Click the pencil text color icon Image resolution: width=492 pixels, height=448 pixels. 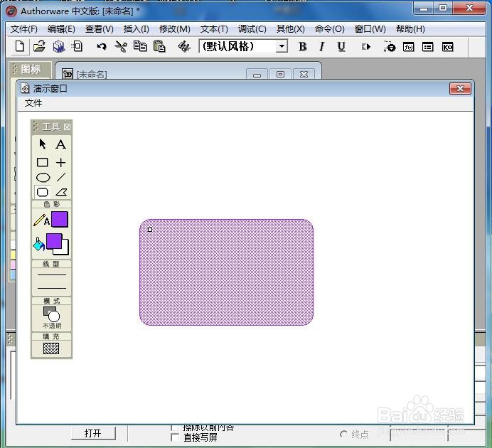[41, 220]
